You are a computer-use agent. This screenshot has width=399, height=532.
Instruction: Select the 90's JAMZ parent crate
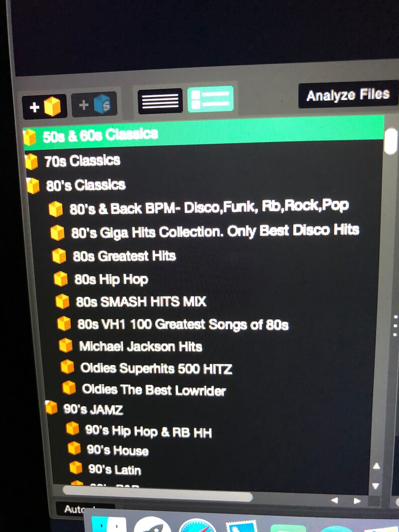[x=93, y=409]
